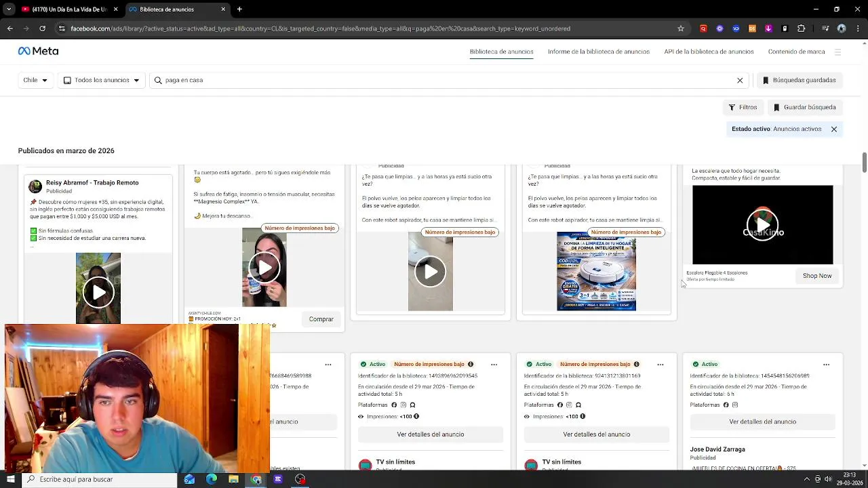Image resolution: width=868 pixels, height=488 pixels.
Task: Open the media control icon in Chrome toolbar
Action: (x=825, y=28)
